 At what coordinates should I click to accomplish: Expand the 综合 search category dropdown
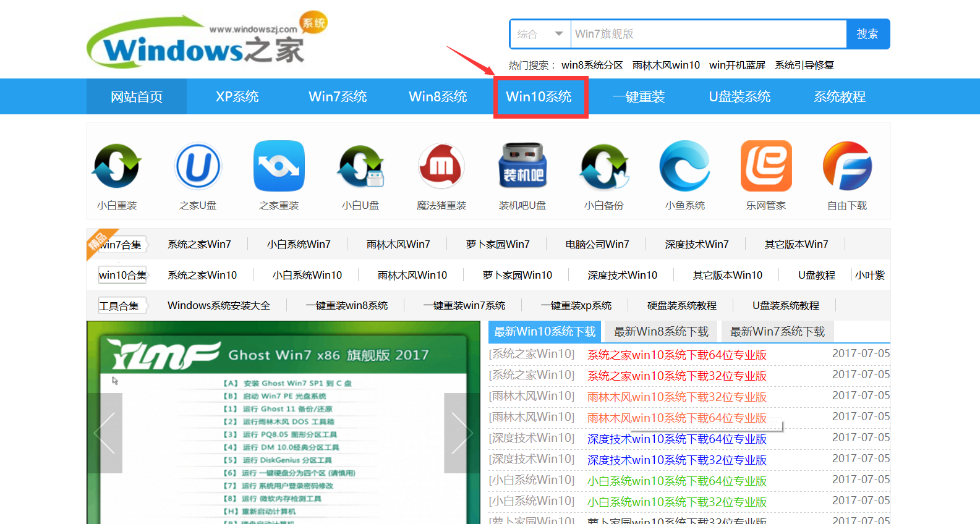tap(540, 34)
